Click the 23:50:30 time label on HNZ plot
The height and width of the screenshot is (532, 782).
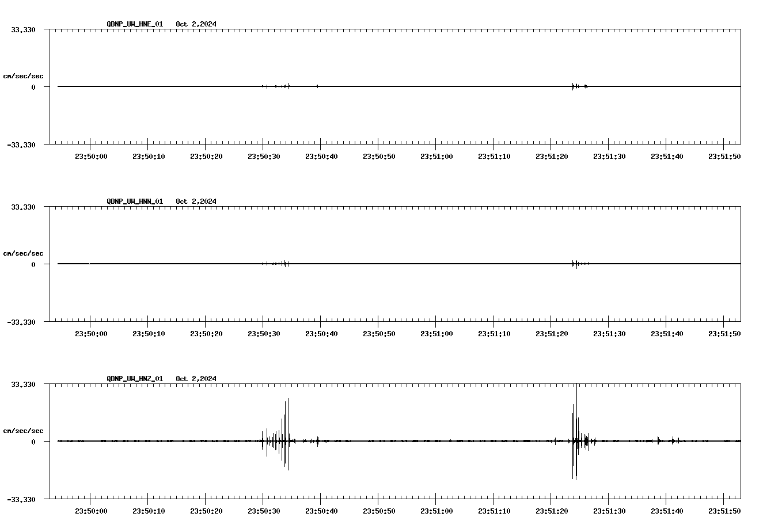pyautogui.click(x=264, y=511)
